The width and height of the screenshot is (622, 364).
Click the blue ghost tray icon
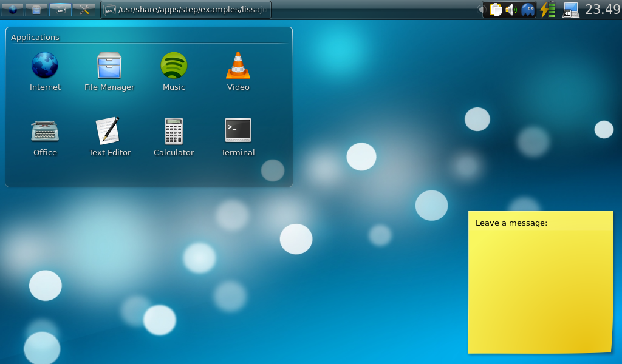click(x=528, y=10)
